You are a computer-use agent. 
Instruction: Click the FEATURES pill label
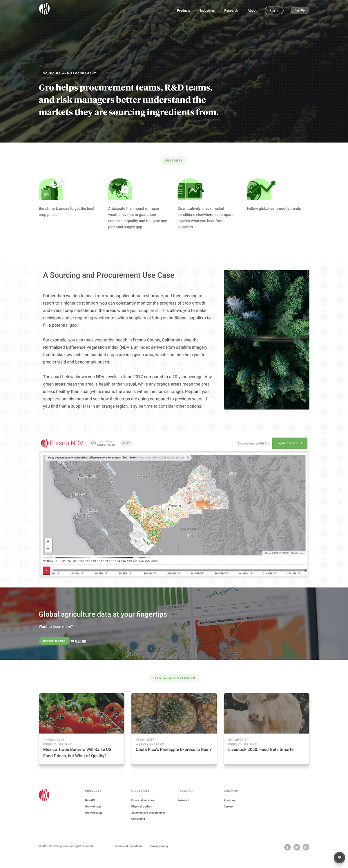pos(174,161)
